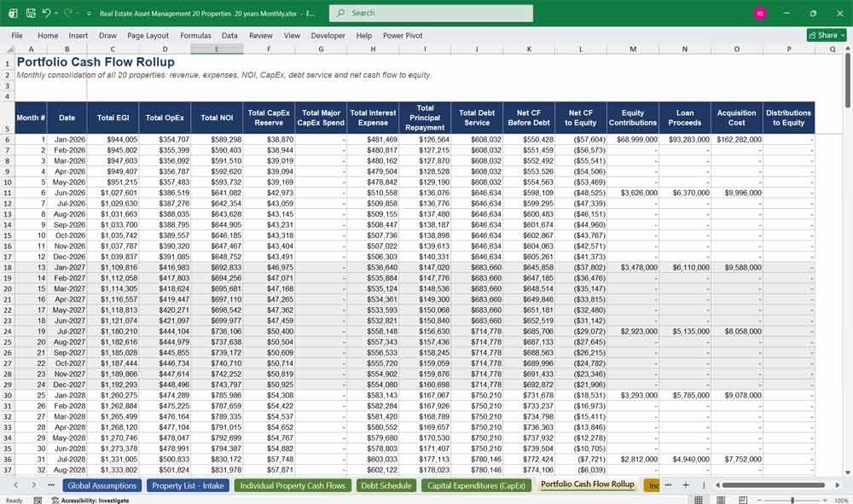Viewport: 853px width, 504px height.
Task: Open the Home ribbon tab
Action: tap(48, 35)
